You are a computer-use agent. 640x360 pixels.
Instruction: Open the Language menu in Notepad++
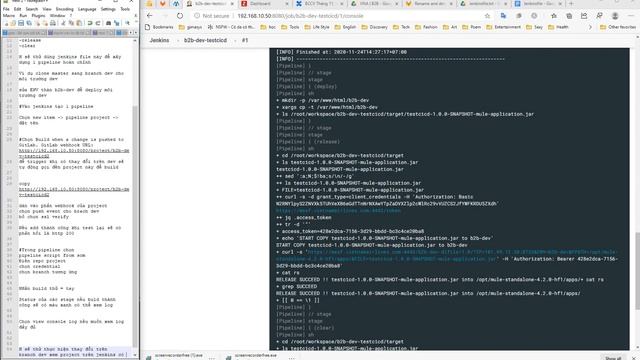[87, 9]
